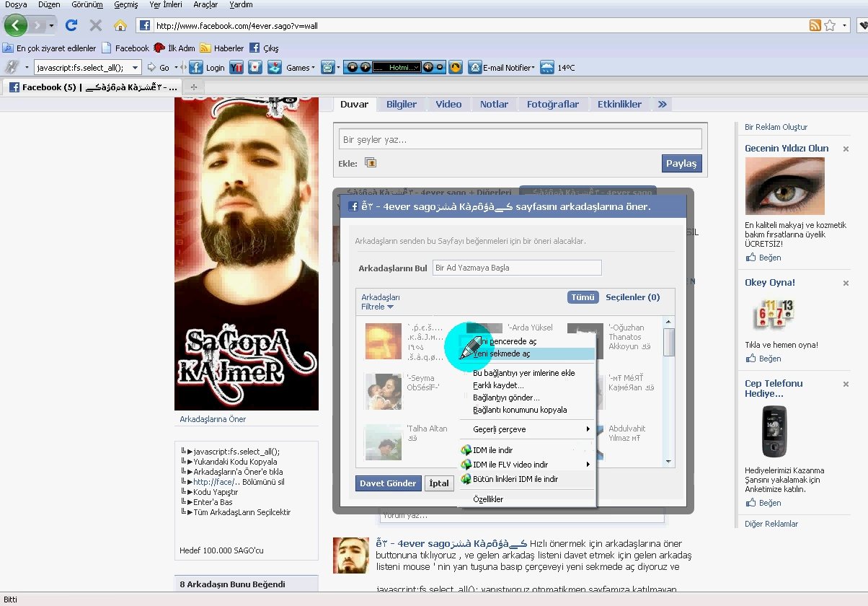The height and width of the screenshot is (606, 868).
Task: Click the Go arrow button in toolbar
Action: coord(157,67)
